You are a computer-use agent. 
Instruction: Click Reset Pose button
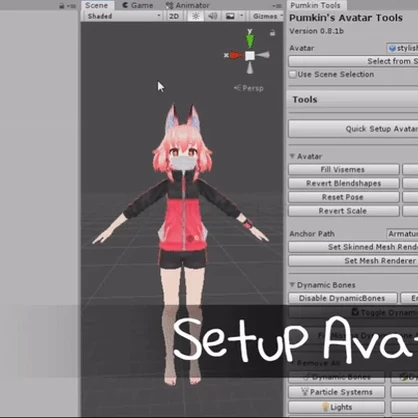click(343, 197)
